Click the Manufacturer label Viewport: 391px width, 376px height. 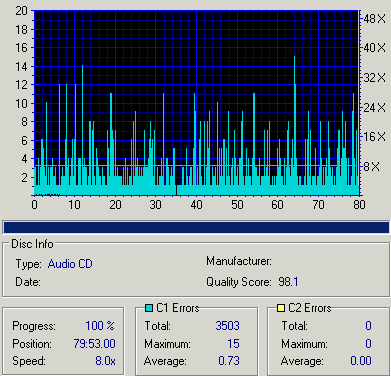tap(239, 261)
